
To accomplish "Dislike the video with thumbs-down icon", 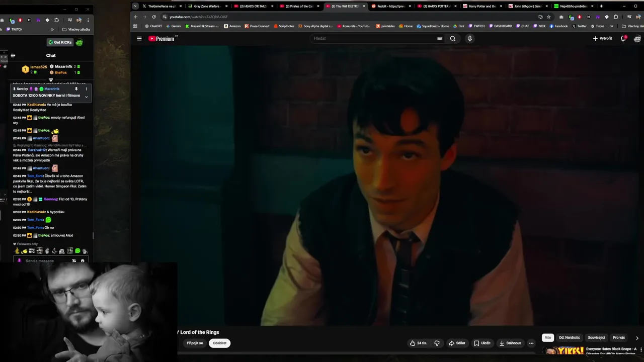I will [437, 343].
